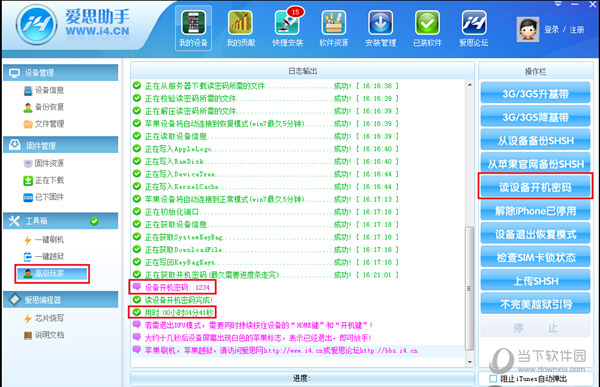The width and height of the screenshot is (600, 387).
Task: Open 爱思论坛 icon
Action: tap(474, 28)
